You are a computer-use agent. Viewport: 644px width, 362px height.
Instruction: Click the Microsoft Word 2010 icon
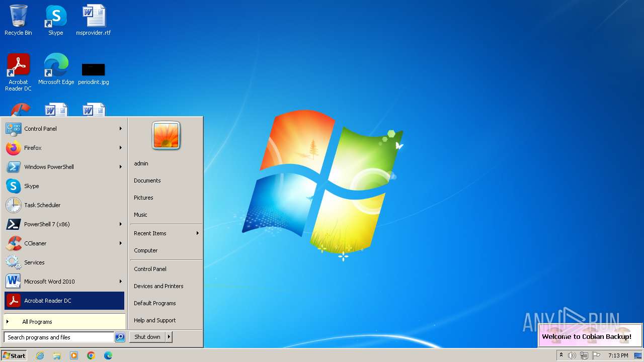[14, 282]
